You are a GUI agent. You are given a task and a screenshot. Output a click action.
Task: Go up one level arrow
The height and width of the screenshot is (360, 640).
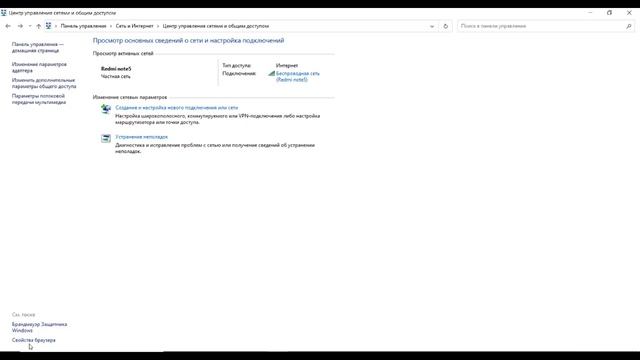(x=38, y=26)
